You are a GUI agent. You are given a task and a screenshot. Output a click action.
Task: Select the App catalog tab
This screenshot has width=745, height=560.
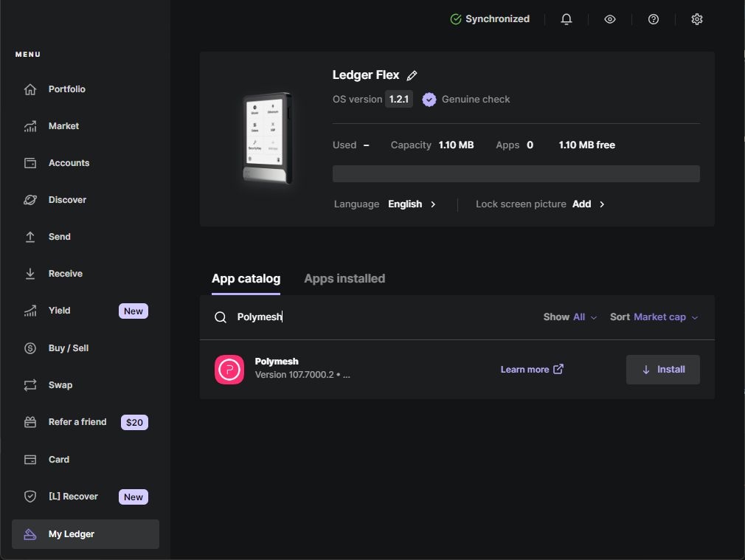pyautogui.click(x=246, y=279)
